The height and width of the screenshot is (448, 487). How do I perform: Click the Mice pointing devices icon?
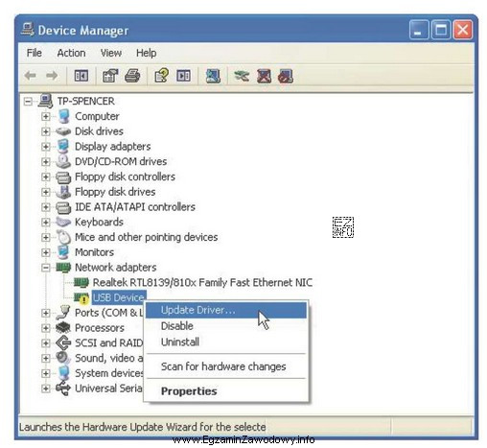[x=63, y=237]
